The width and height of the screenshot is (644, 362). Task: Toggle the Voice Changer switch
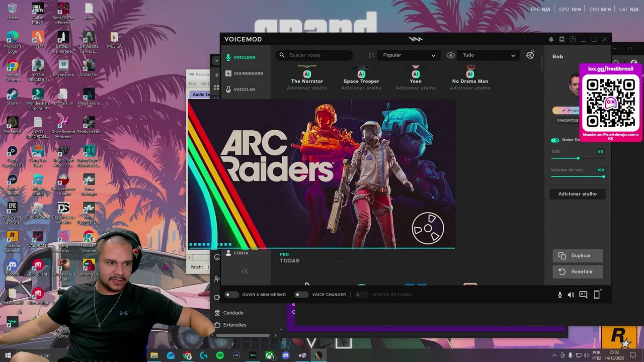pyautogui.click(x=301, y=295)
